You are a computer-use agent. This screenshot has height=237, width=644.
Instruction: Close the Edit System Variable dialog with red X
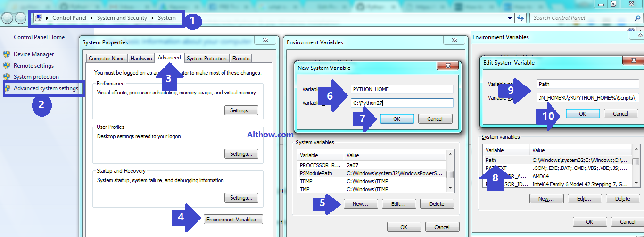pos(633,60)
